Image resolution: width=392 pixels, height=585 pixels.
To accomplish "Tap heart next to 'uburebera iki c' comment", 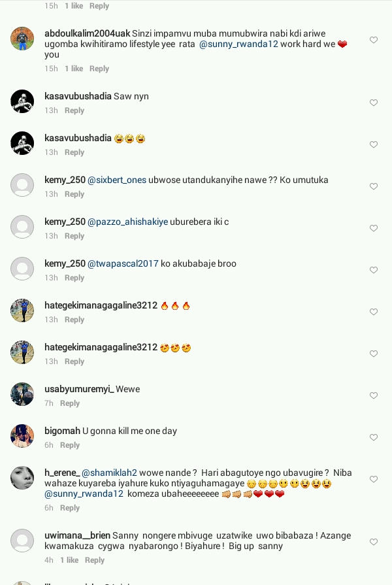I will pyautogui.click(x=373, y=228).
